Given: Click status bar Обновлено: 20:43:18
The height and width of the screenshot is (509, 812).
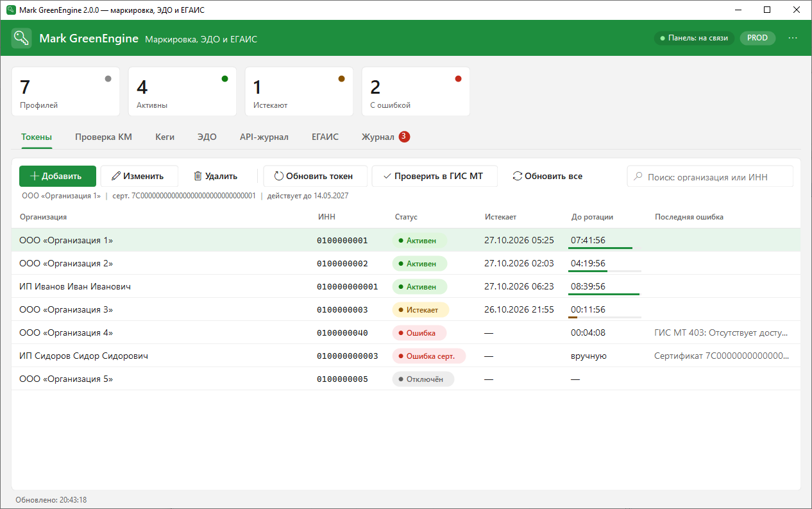Looking at the screenshot, I should click(51, 499).
